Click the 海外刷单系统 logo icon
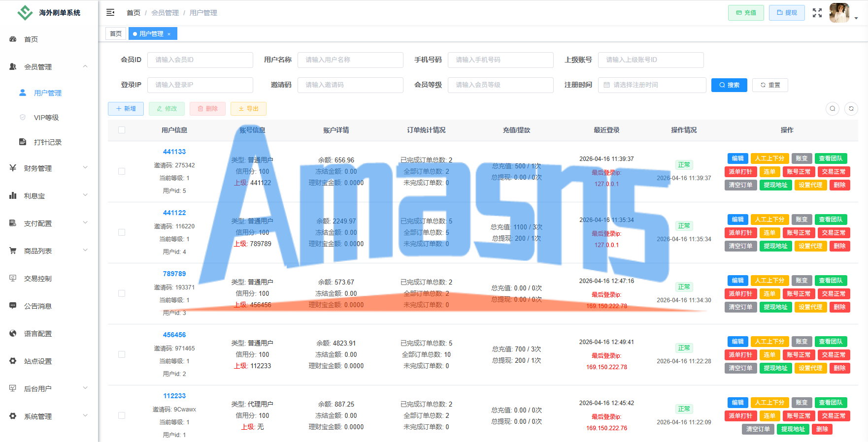Screen dimensions: 868x442 click(25, 12)
